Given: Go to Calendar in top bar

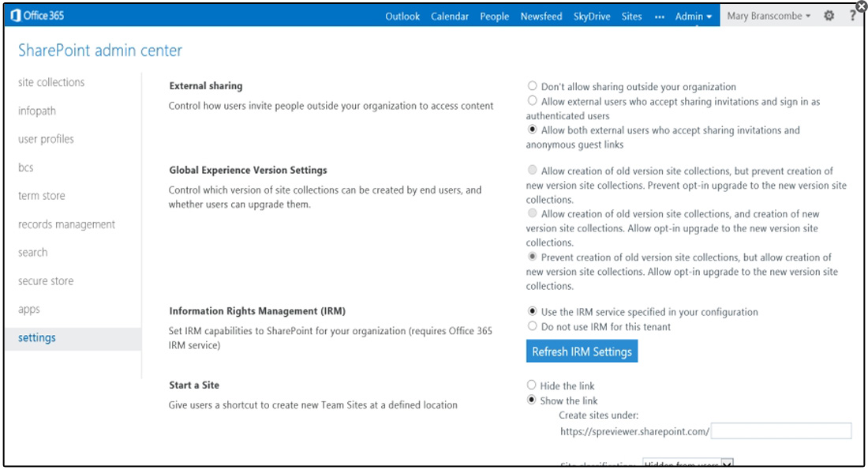Looking at the screenshot, I should (x=450, y=16).
